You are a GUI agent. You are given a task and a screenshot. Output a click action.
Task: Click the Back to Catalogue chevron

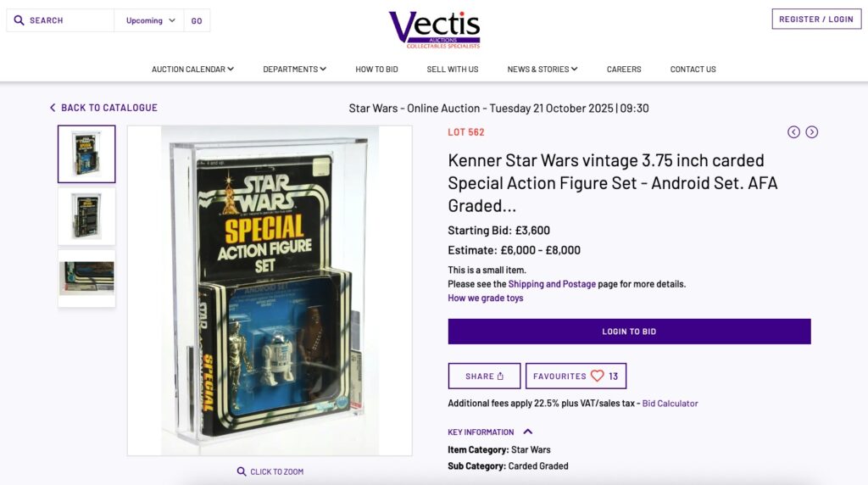[x=53, y=108]
